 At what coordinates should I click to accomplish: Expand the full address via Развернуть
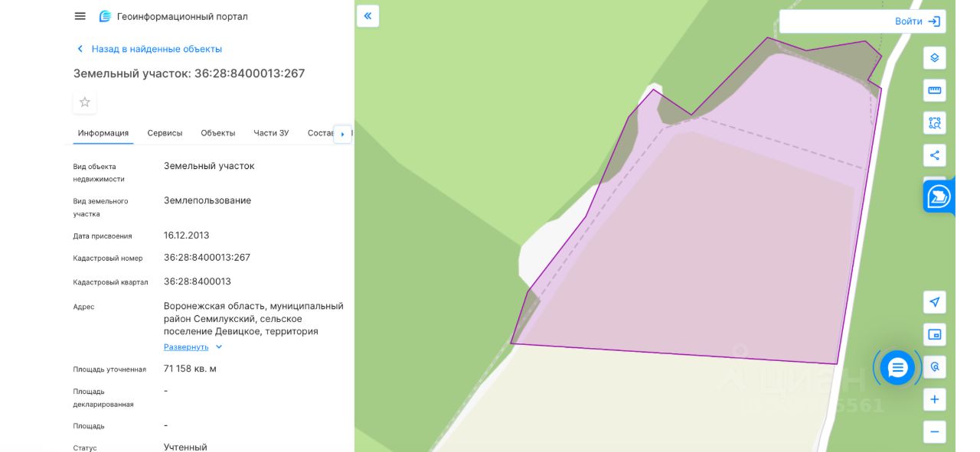click(186, 347)
